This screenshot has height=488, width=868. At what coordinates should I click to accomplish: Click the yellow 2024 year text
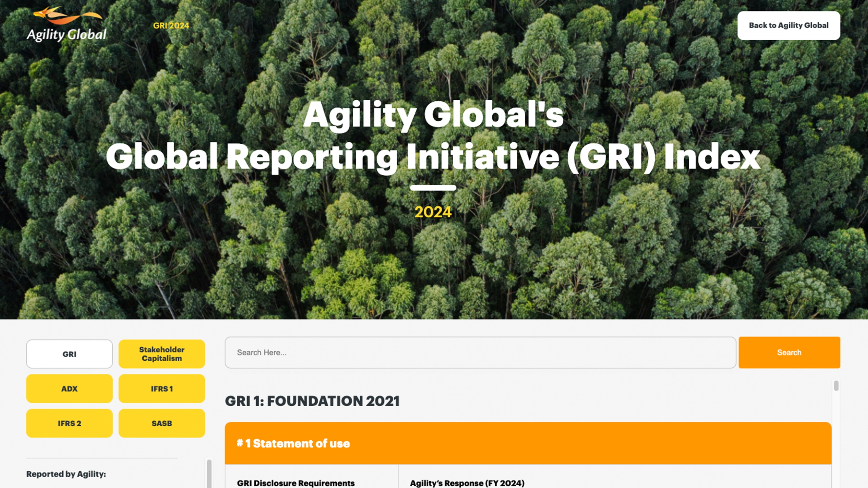[433, 212]
